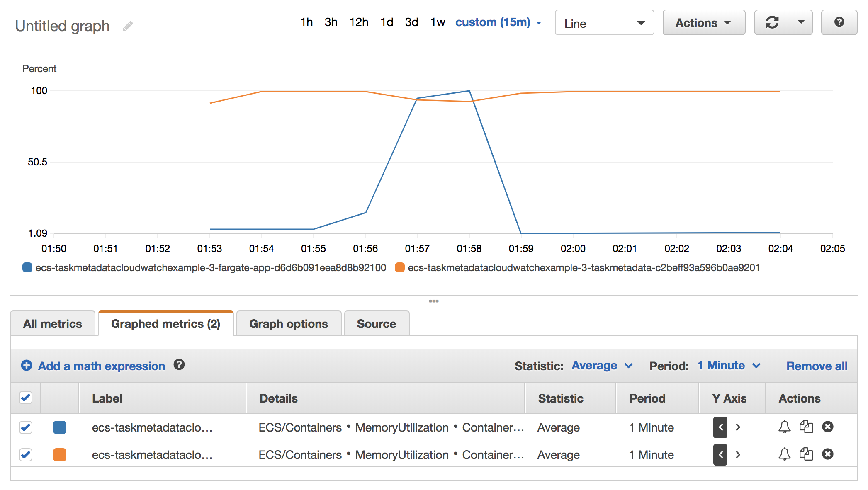Remove the blue metric using X icon
This screenshot has width=868, height=490.
(828, 427)
